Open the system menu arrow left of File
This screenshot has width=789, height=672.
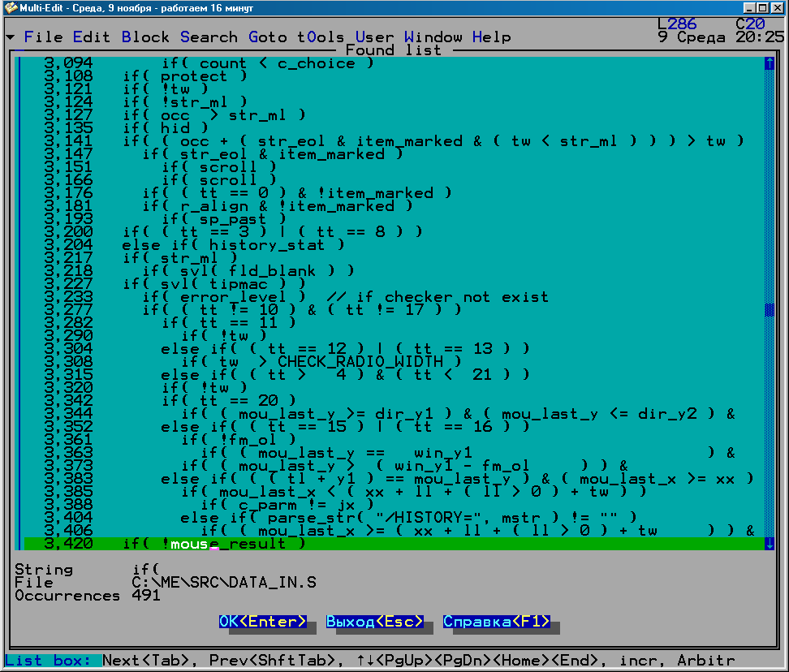click(x=10, y=38)
